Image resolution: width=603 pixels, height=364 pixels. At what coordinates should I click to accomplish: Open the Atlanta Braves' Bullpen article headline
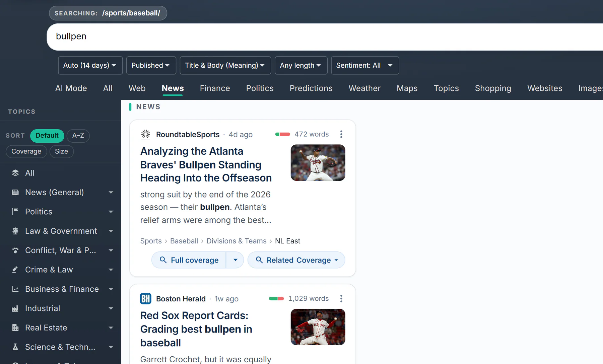(206, 164)
